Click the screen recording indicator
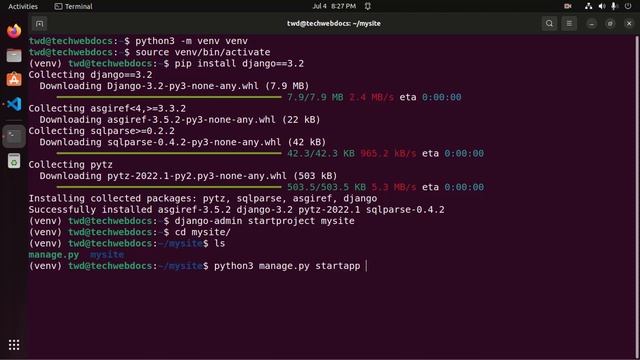This screenshot has height=360, width=640. click(x=568, y=6)
